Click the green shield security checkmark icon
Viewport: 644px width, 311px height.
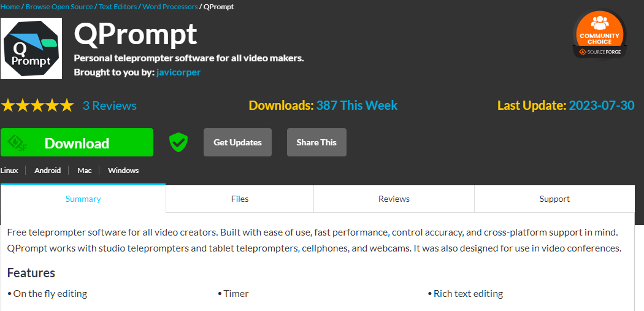point(178,142)
